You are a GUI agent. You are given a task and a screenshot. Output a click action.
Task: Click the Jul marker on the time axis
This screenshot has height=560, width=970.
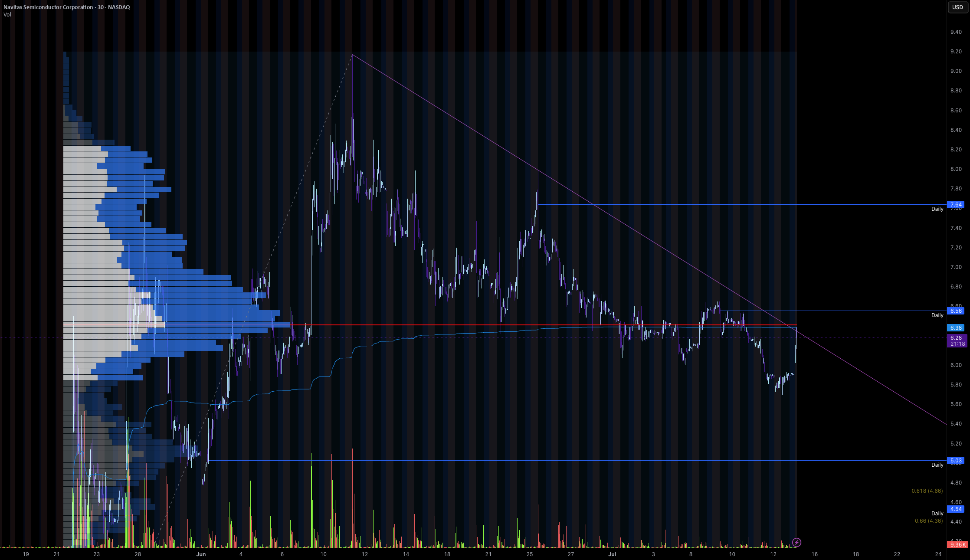click(612, 554)
